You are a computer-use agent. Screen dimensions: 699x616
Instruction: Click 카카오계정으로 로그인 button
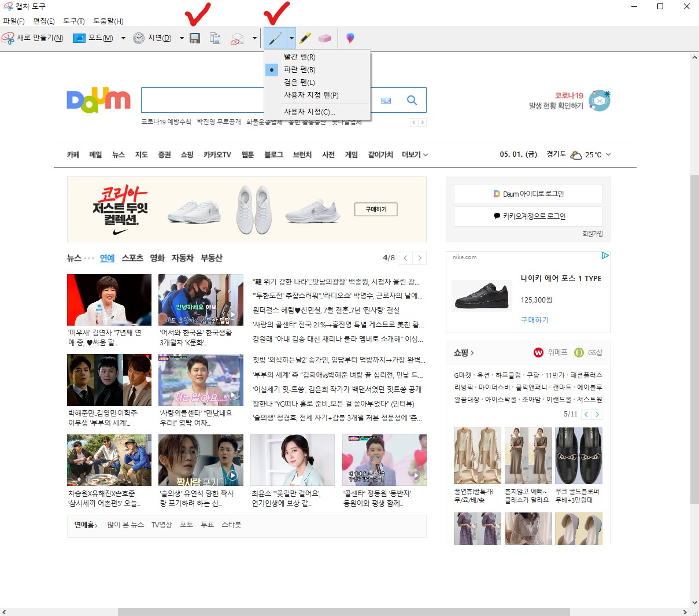tap(528, 216)
